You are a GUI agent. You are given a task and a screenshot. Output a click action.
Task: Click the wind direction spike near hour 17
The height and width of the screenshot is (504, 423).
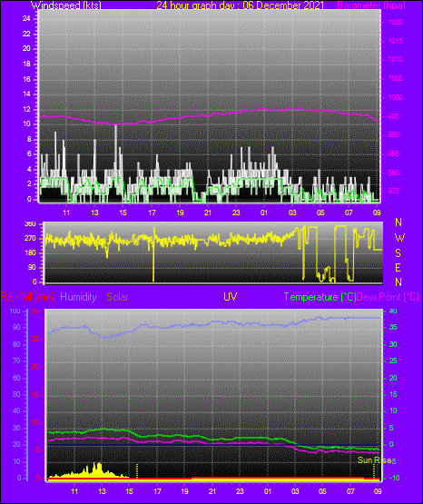(153, 254)
